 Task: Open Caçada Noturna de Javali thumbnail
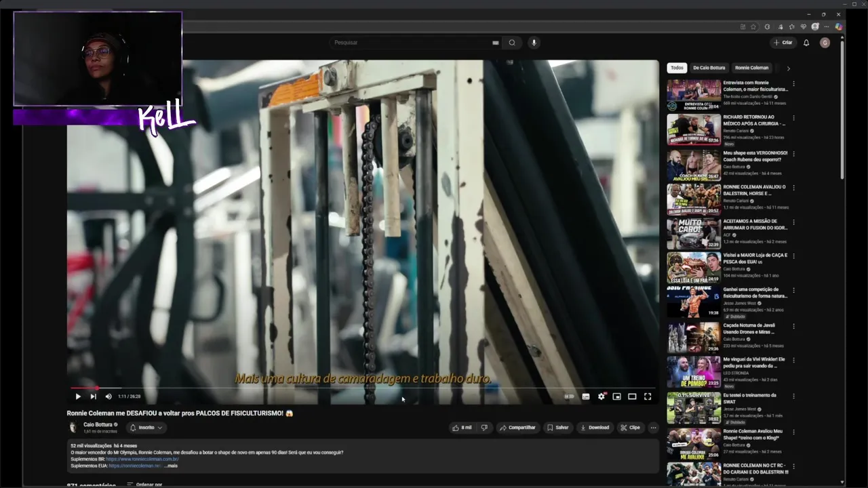coord(694,337)
